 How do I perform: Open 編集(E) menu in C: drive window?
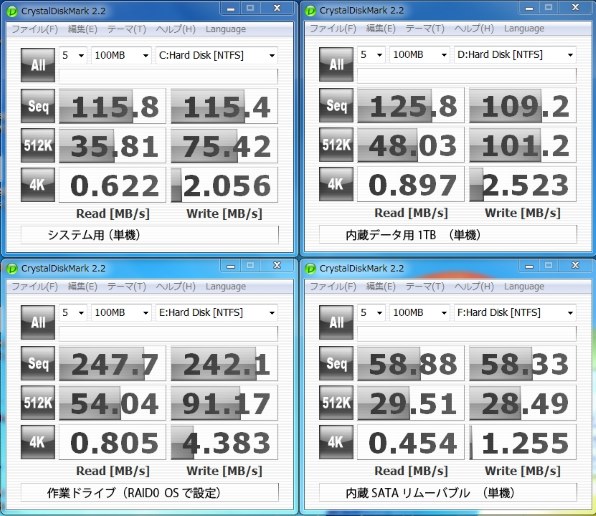[82, 29]
